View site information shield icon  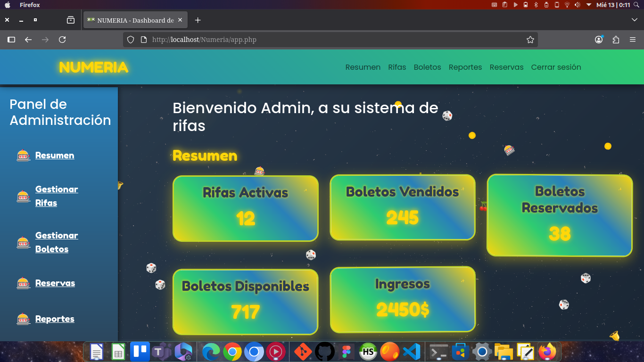point(131,40)
